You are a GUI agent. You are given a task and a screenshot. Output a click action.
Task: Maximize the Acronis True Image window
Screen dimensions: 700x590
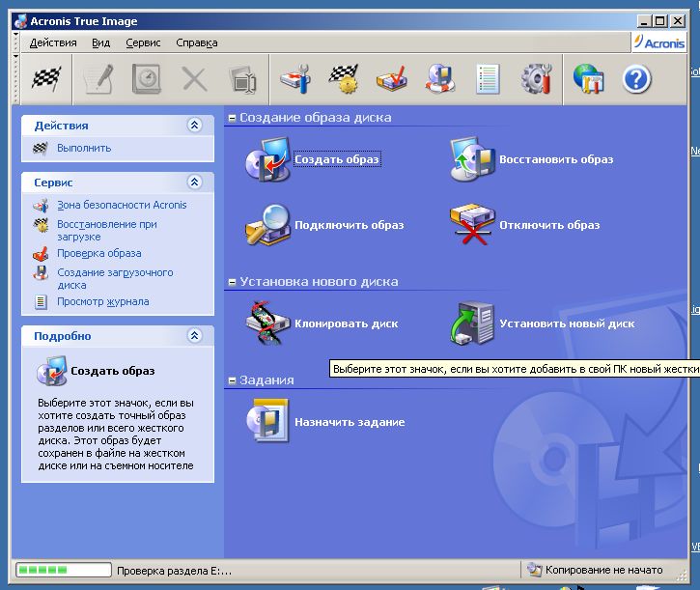(660, 21)
